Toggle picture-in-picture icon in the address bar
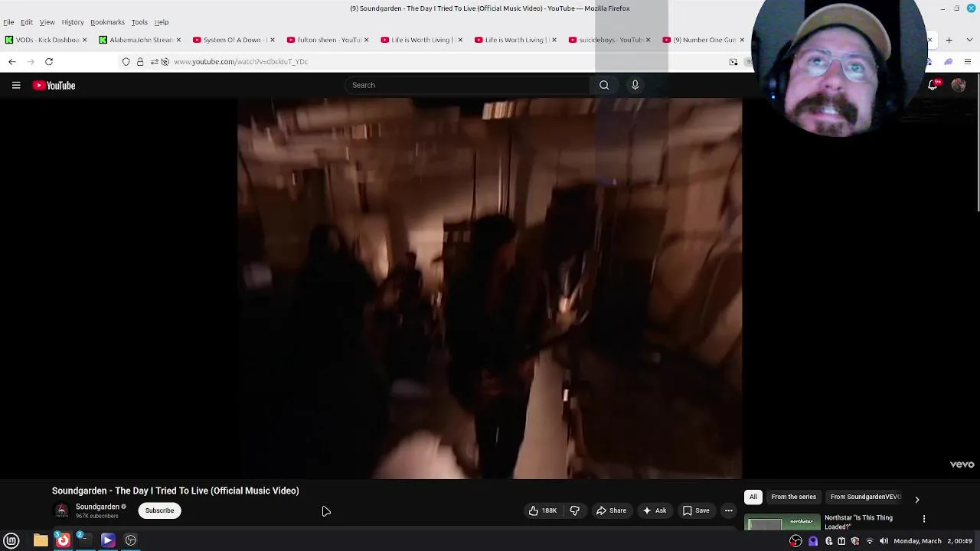The height and width of the screenshot is (551, 980). click(x=733, y=61)
